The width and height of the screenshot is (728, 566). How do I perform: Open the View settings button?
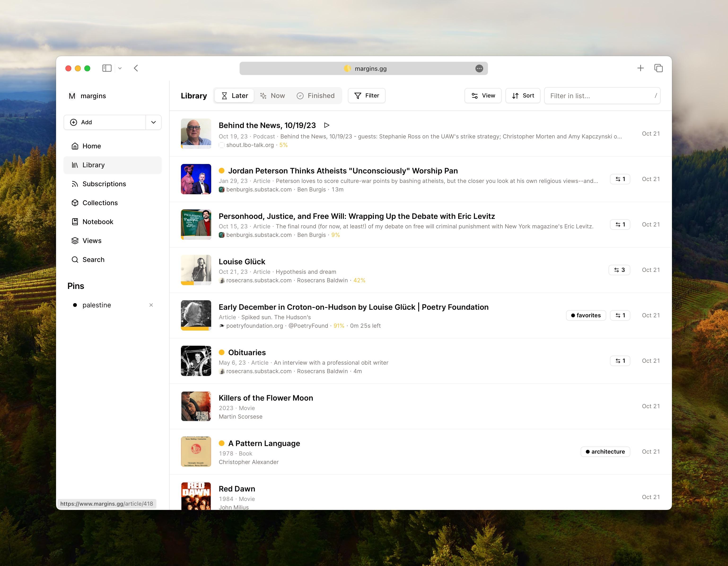(483, 96)
